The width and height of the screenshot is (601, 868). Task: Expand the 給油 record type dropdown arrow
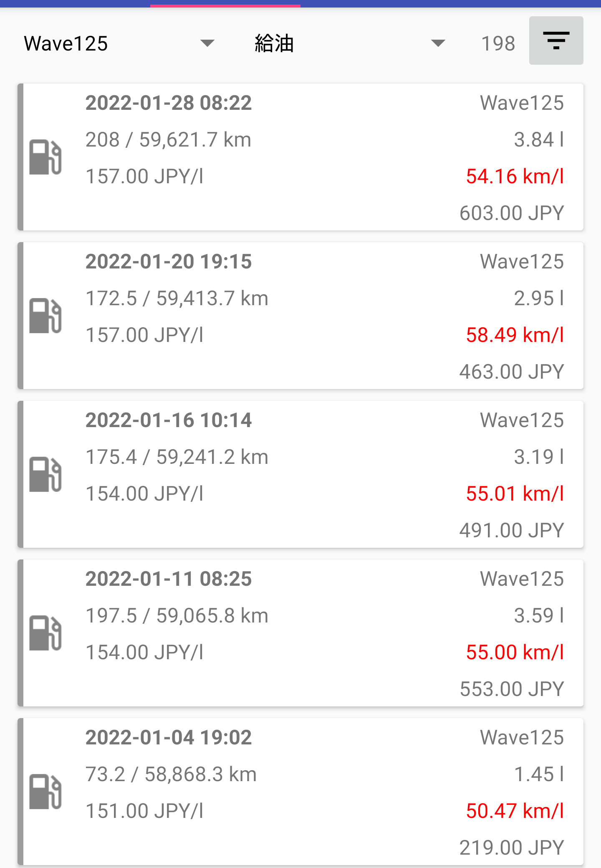click(x=438, y=43)
